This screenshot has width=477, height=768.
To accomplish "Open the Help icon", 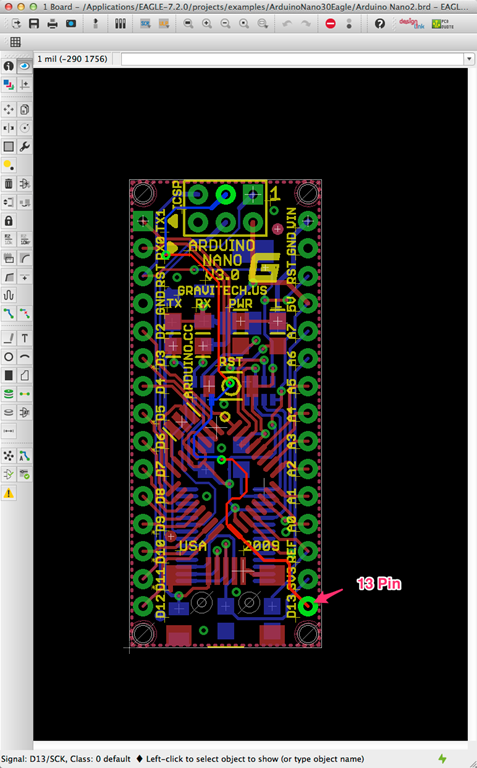I will (x=380, y=24).
